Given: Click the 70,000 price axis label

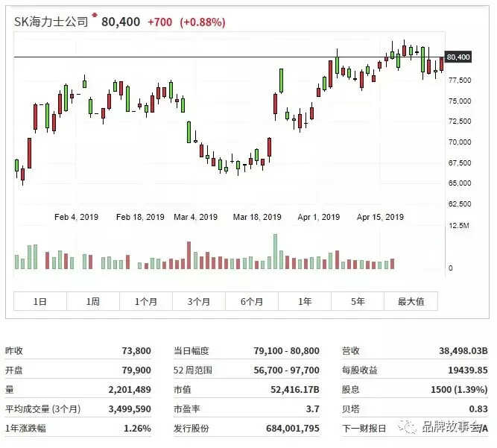Looking at the screenshot, I should click(x=460, y=142).
